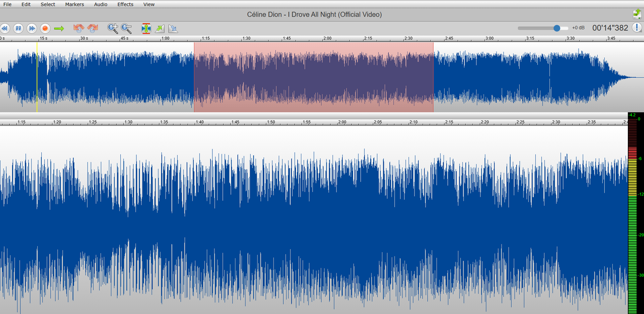644x314 pixels.
Task: Click the red selected region in overview waveform
Action: pos(313,76)
